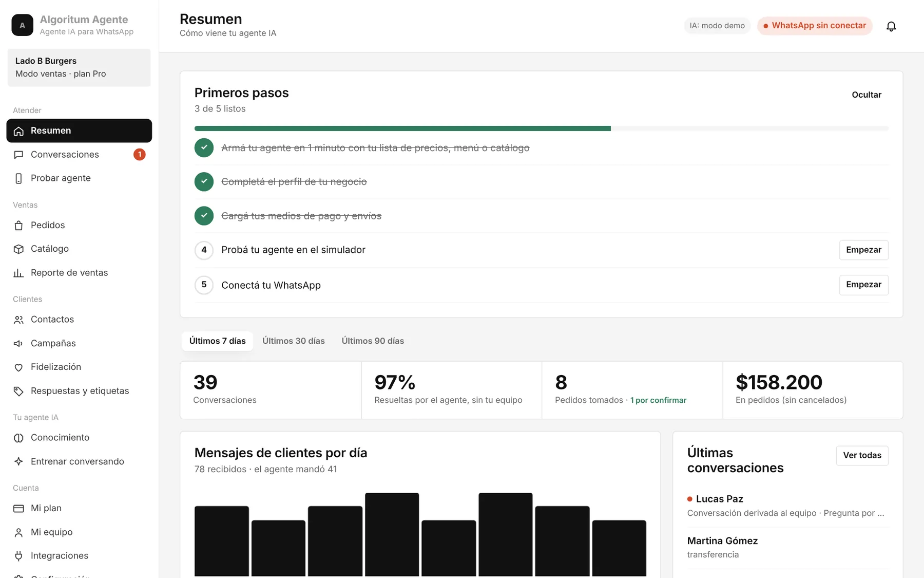The height and width of the screenshot is (578, 924).
Task: Click the green check for Armá tu agente
Action: 204,147
